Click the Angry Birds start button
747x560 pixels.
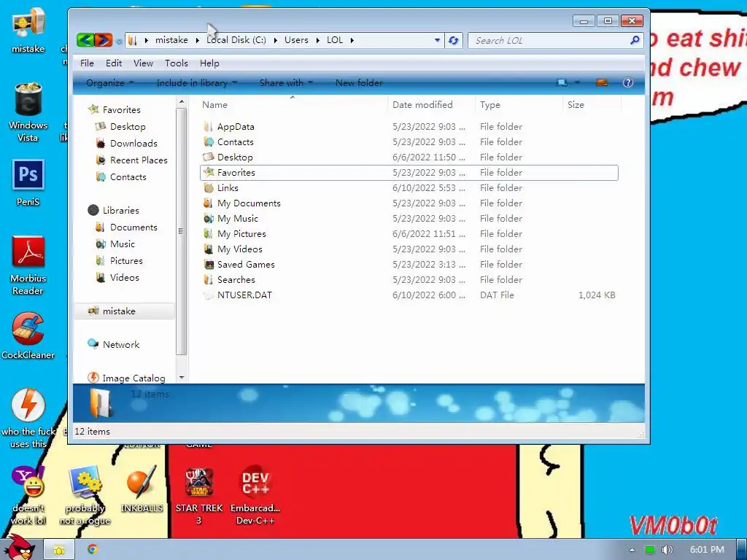[x=18, y=548]
